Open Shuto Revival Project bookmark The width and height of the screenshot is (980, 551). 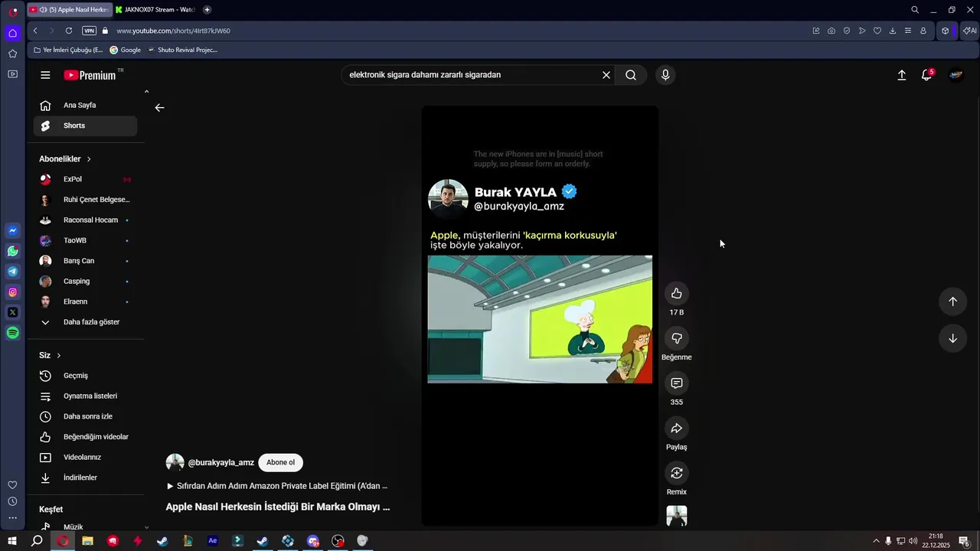(x=183, y=50)
